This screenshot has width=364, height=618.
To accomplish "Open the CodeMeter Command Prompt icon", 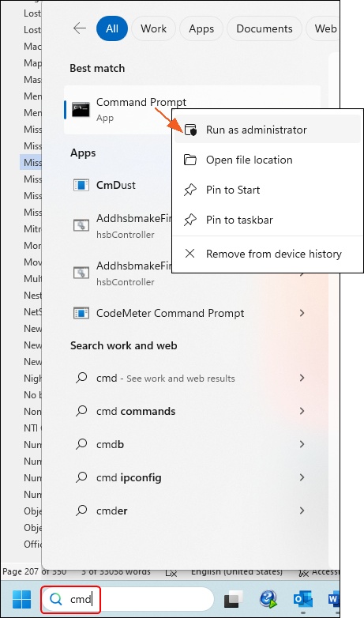I will [x=81, y=313].
